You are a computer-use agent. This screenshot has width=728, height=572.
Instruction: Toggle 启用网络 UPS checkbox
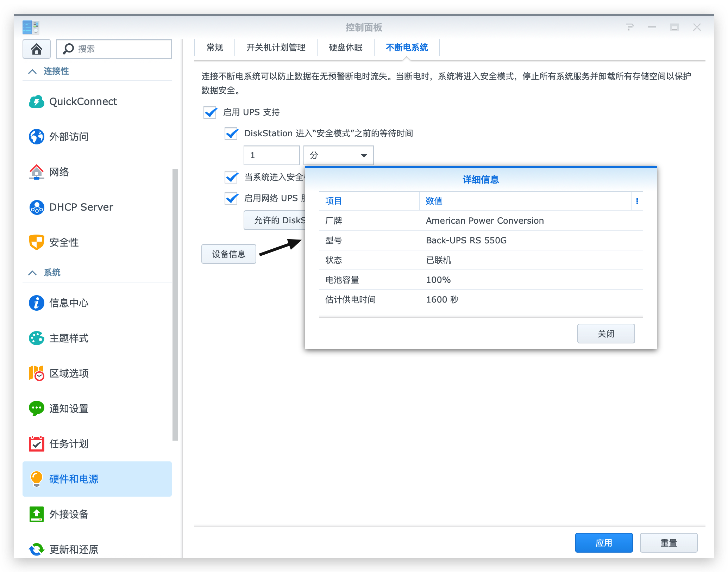coord(231,198)
